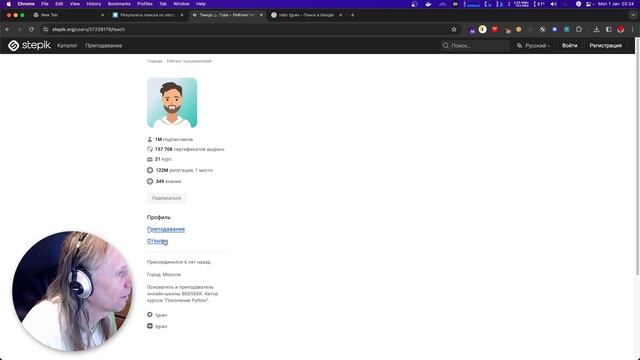Open a new browser tab
Screen dimensions: 640x360
point(353,15)
